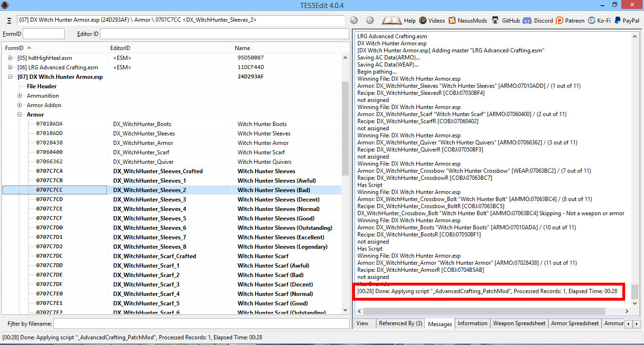Viewport: 644px width, 345px height.
Task: Select Witch Hunter Sleeves (Excellent) record
Action: click(172, 237)
